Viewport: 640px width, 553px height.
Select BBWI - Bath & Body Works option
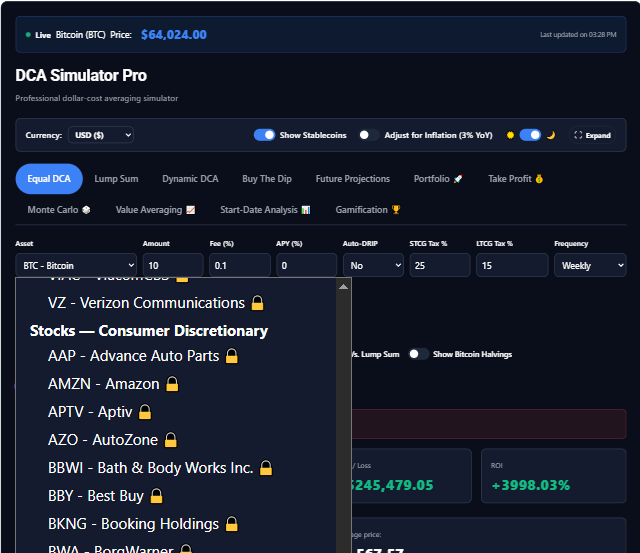176,468
